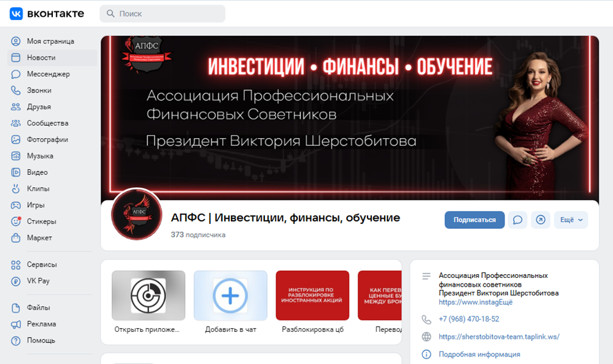Click the Помощь question mark icon
The image size is (613, 364).
pos(16,341)
